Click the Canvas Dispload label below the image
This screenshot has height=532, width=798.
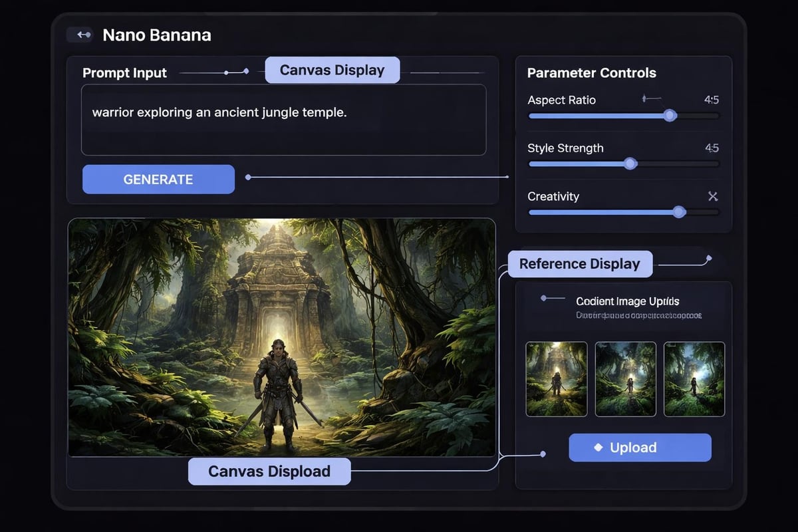coord(269,471)
